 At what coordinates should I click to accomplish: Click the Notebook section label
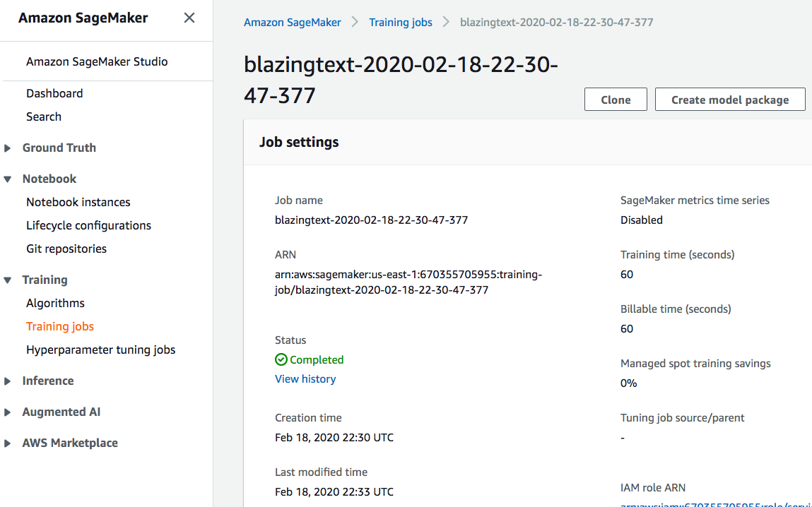(49, 179)
